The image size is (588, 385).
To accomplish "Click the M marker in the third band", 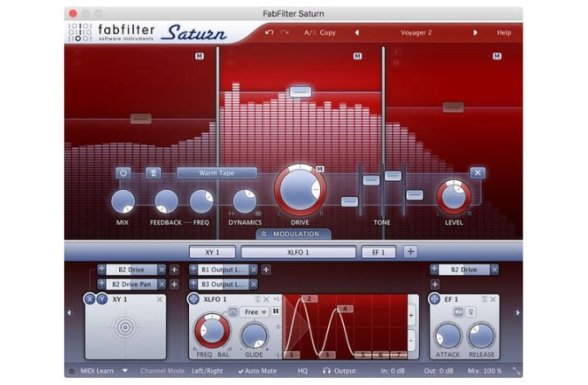I will click(497, 56).
